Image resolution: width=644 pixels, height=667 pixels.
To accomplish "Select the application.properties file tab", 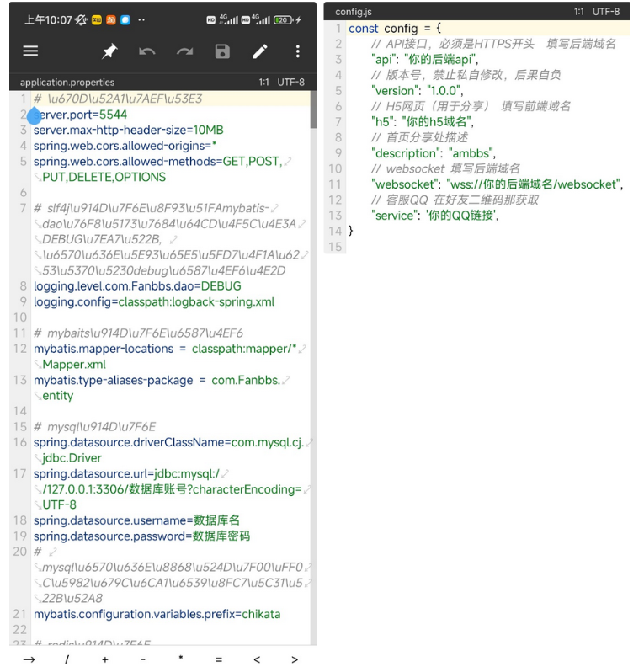I will [x=67, y=83].
